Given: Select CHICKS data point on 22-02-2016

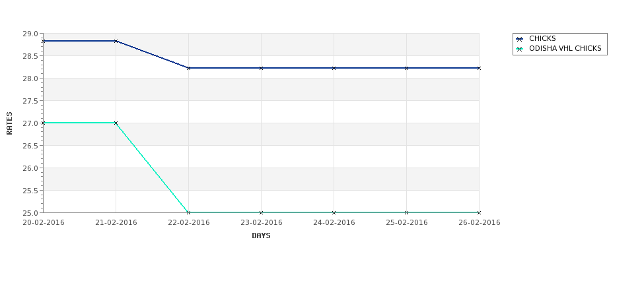Looking at the screenshot, I should click(x=188, y=68).
